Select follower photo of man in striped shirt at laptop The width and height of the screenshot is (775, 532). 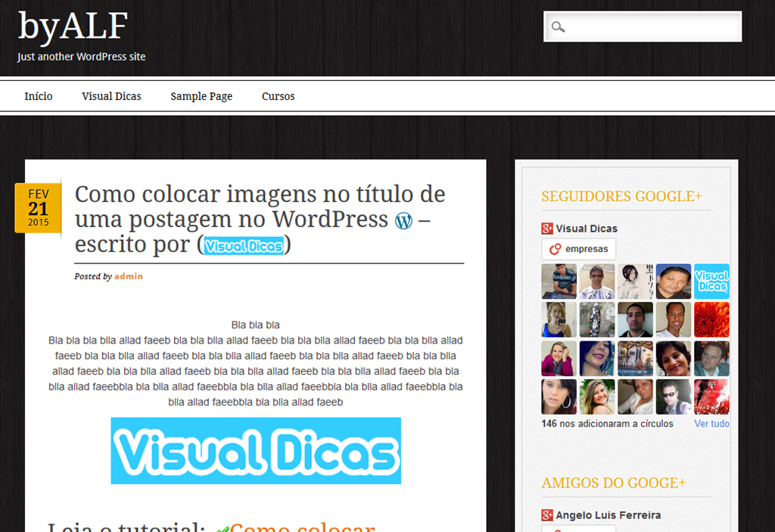(x=559, y=282)
